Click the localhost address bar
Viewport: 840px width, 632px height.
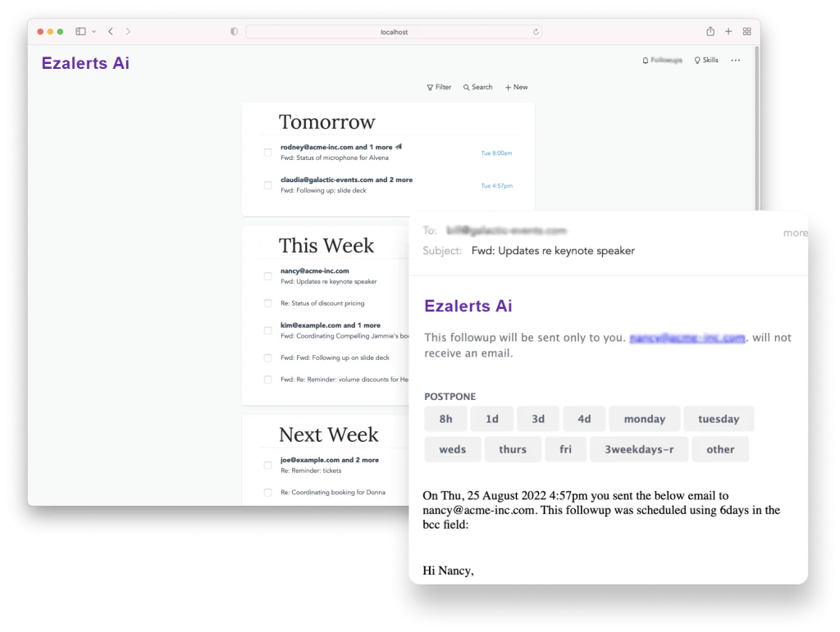394,32
